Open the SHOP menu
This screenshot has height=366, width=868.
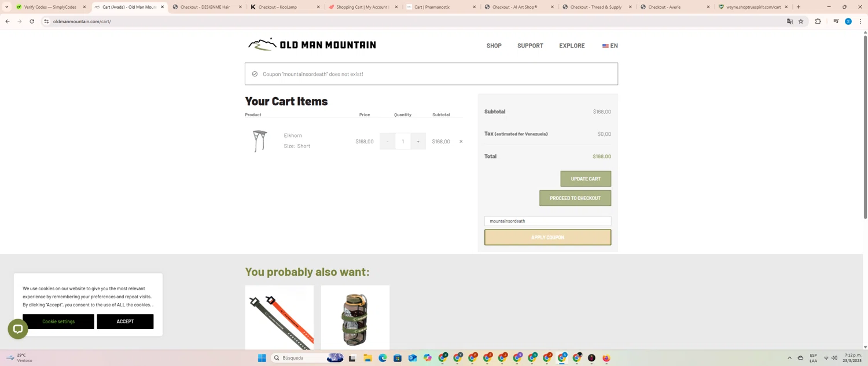click(494, 46)
